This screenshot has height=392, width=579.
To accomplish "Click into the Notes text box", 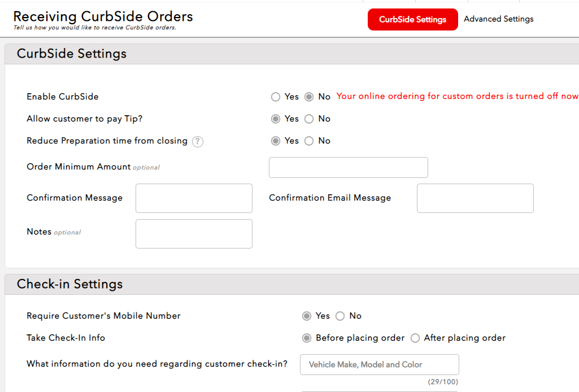I will click(194, 234).
